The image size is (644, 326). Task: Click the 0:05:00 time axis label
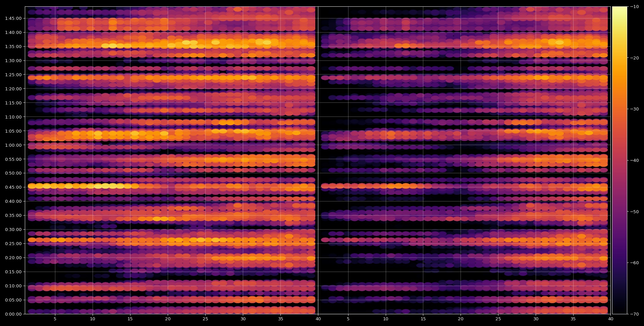13,300
